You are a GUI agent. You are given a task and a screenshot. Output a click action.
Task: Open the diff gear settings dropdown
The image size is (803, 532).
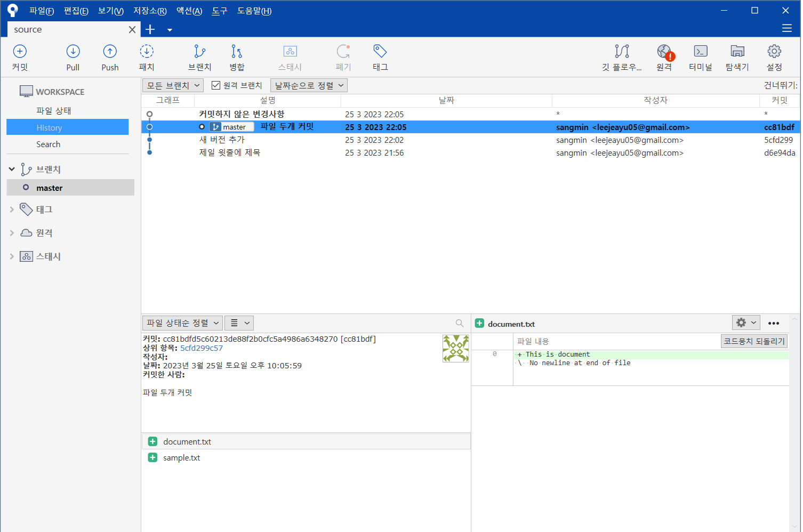(x=746, y=323)
